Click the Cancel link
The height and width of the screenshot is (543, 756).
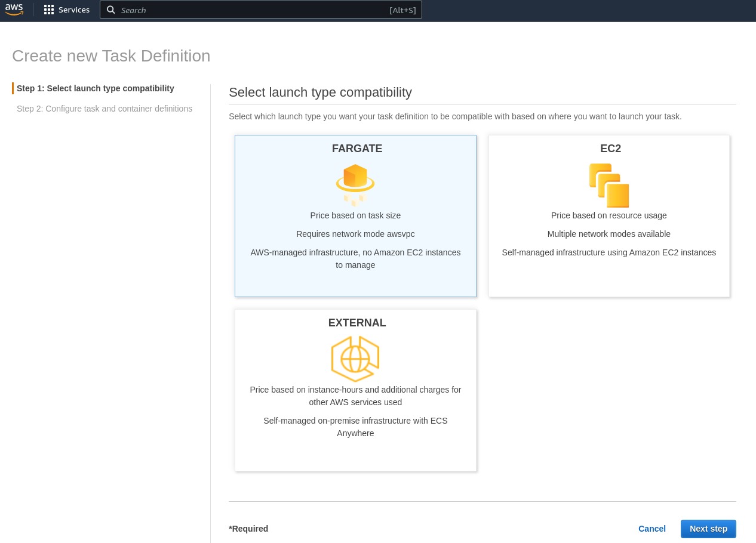pos(652,529)
